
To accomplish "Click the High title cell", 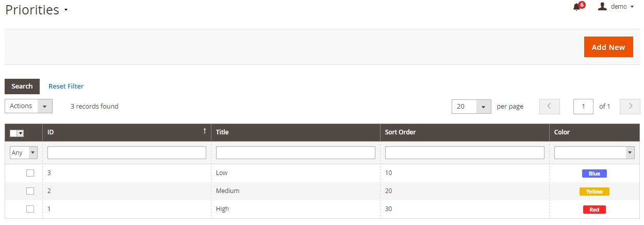I will click(x=296, y=209).
